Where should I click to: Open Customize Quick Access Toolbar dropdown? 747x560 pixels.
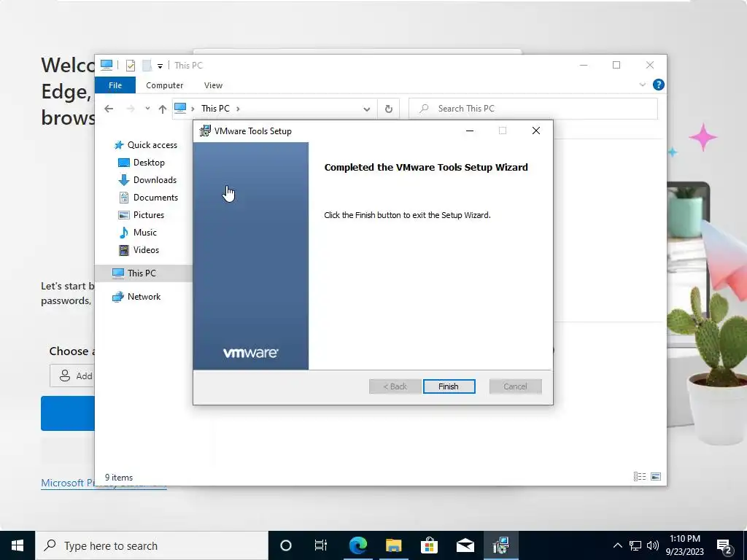pos(160,66)
